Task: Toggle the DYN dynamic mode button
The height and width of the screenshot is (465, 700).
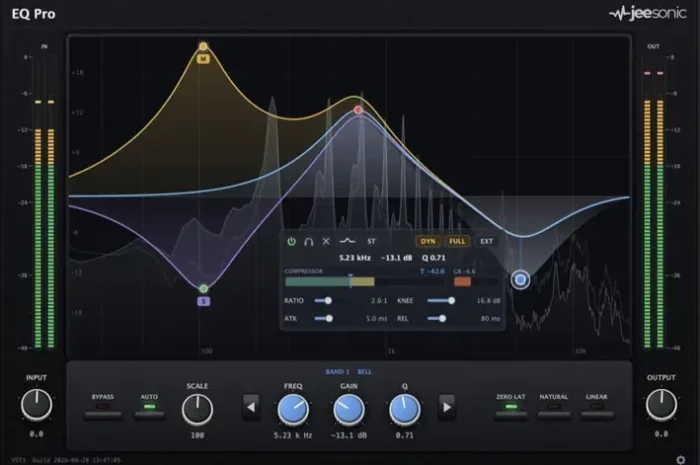Action: pyautogui.click(x=428, y=241)
